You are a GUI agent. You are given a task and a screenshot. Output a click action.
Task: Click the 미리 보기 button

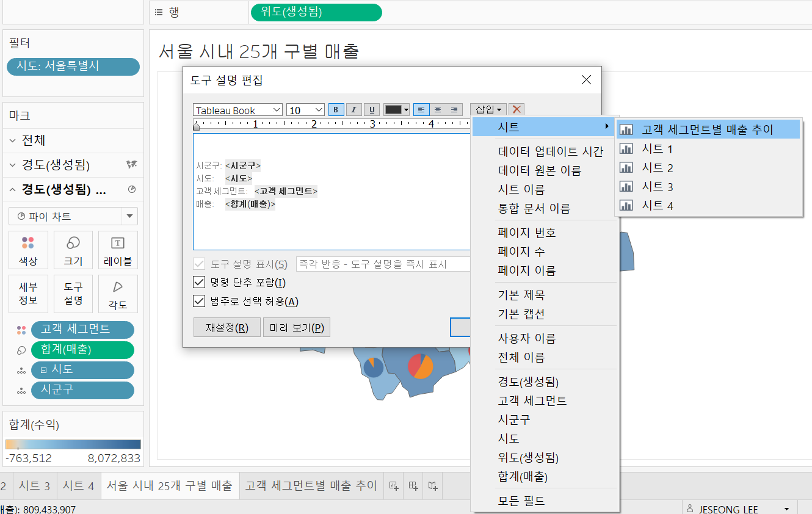[x=297, y=327]
